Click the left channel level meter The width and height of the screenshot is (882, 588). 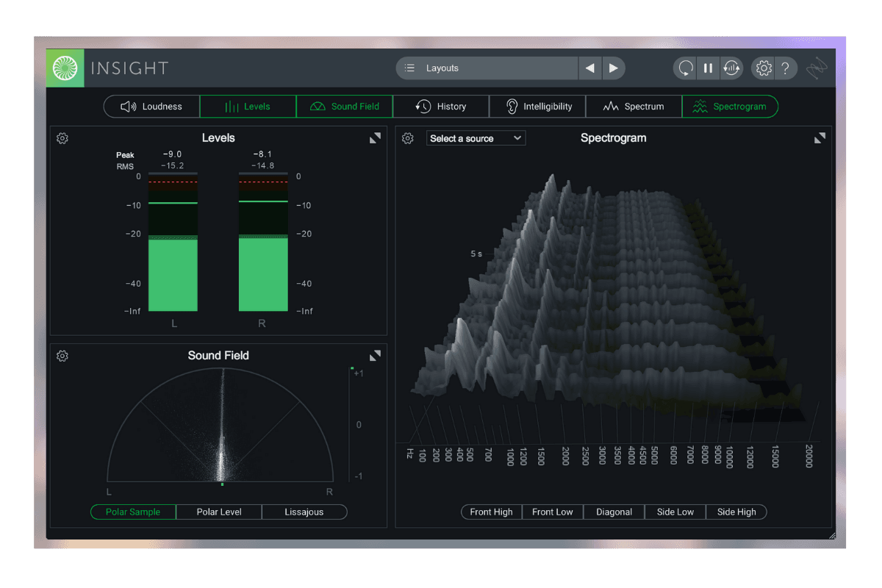pos(173,242)
